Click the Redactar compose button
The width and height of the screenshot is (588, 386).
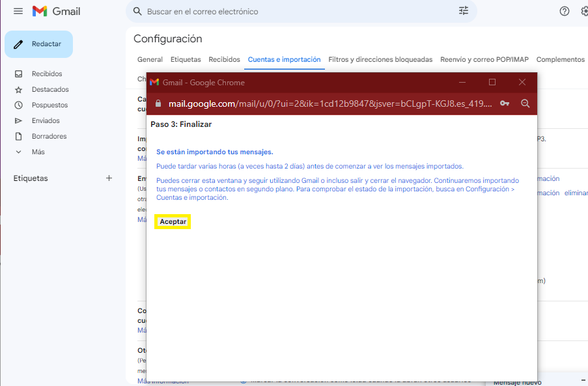pyautogui.click(x=39, y=44)
